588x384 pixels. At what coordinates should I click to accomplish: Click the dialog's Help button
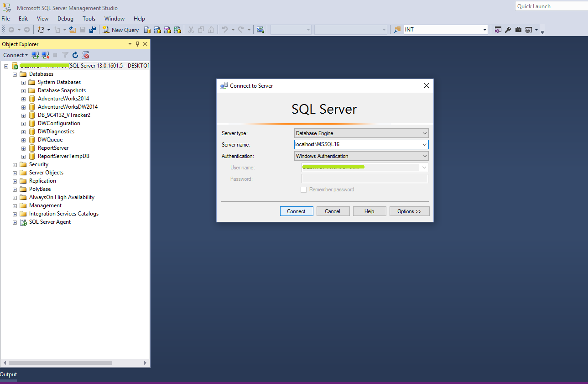[x=369, y=211]
